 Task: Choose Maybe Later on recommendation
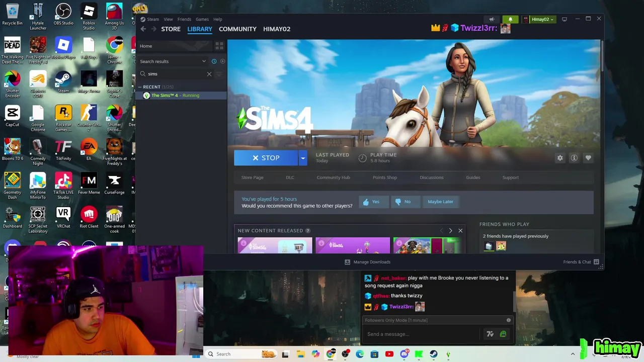coord(440,202)
